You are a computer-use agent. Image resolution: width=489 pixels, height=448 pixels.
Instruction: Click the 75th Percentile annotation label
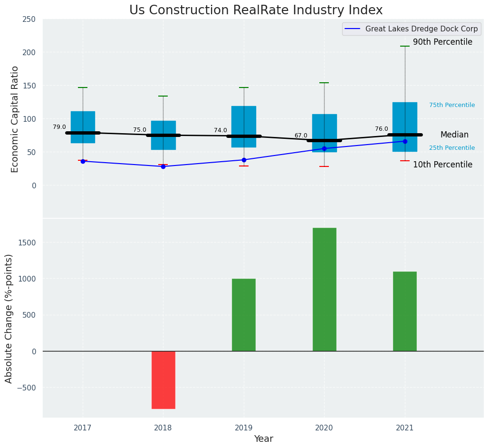coord(451,105)
